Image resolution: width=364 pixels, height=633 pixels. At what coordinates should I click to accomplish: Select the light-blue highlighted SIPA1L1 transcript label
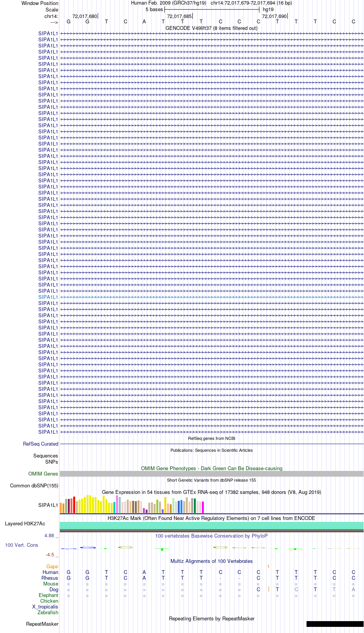pyautogui.click(x=48, y=297)
